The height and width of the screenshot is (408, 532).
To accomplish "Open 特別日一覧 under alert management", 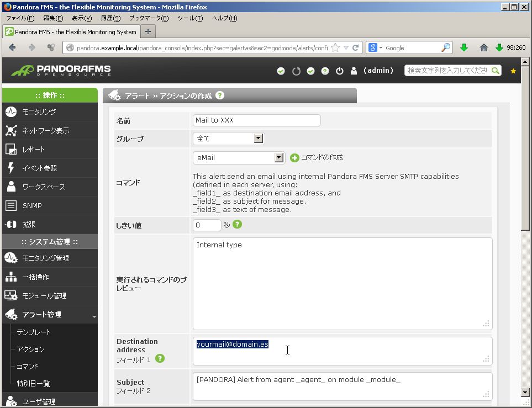I will pyautogui.click(x=33, y=383).
